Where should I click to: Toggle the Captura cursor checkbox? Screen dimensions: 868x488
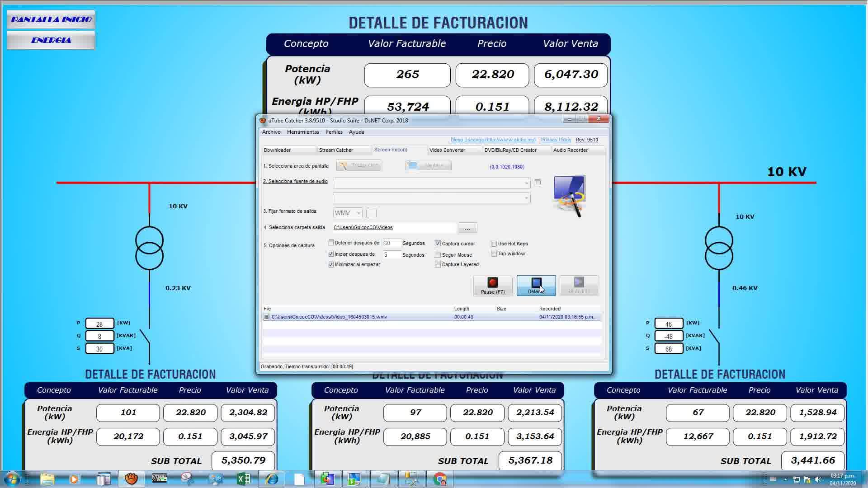[438, 244]
